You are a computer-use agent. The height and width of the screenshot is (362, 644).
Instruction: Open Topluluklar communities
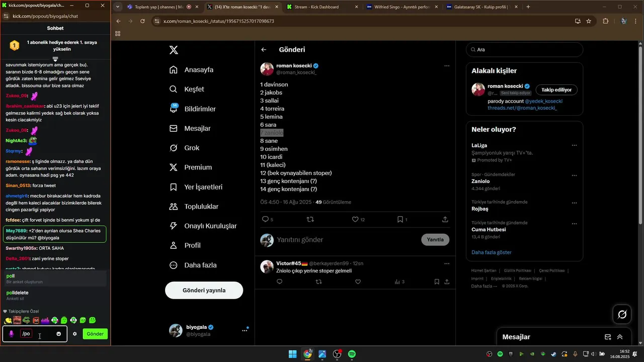tap(194, 206)
